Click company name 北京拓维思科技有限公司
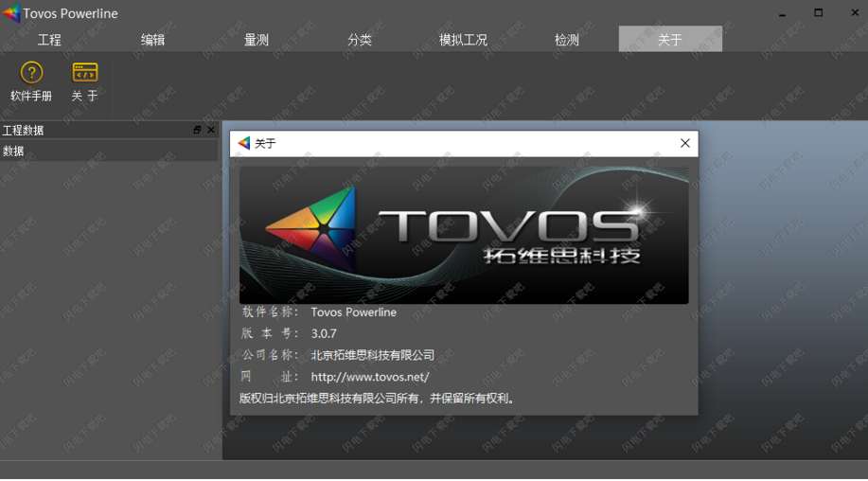Viewport: 868px width, 481px height. [373, 355]
